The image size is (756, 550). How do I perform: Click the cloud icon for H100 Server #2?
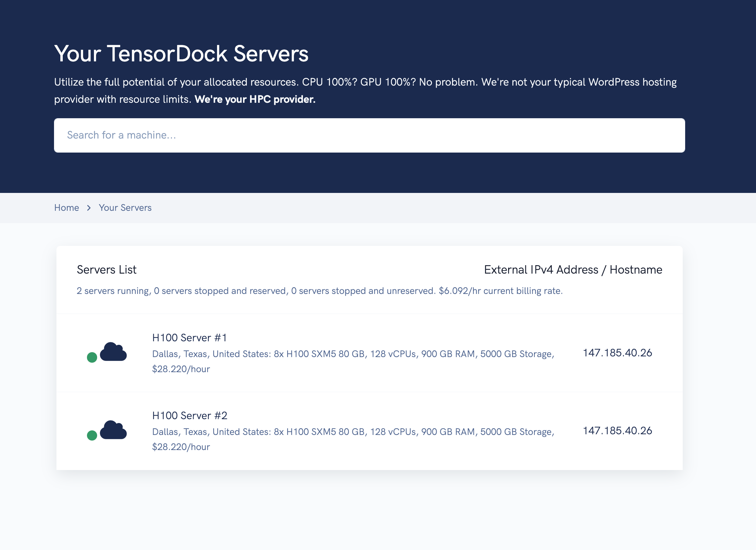[113, 430]
